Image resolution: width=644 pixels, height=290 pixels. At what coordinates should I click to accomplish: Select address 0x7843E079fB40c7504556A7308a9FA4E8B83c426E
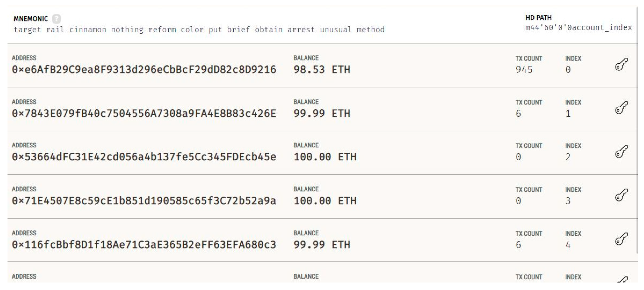144,114
